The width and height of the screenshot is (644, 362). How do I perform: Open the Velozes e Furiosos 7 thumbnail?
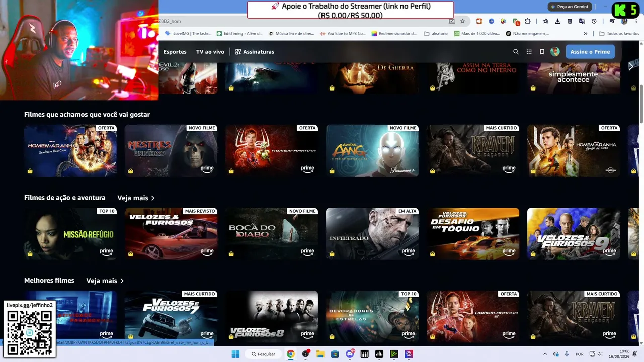pos(171,316)
